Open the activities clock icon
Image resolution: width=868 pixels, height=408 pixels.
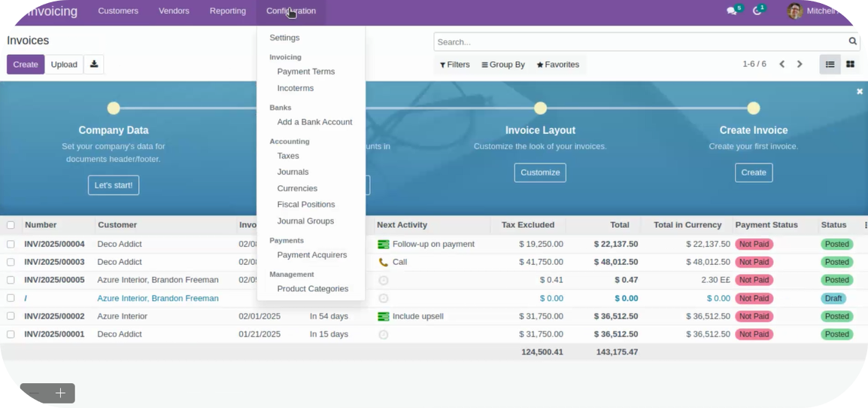click(757, 11)
